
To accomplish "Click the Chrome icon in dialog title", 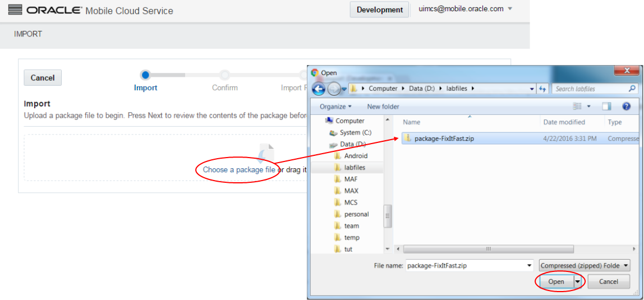I will [x=315, y=72].
